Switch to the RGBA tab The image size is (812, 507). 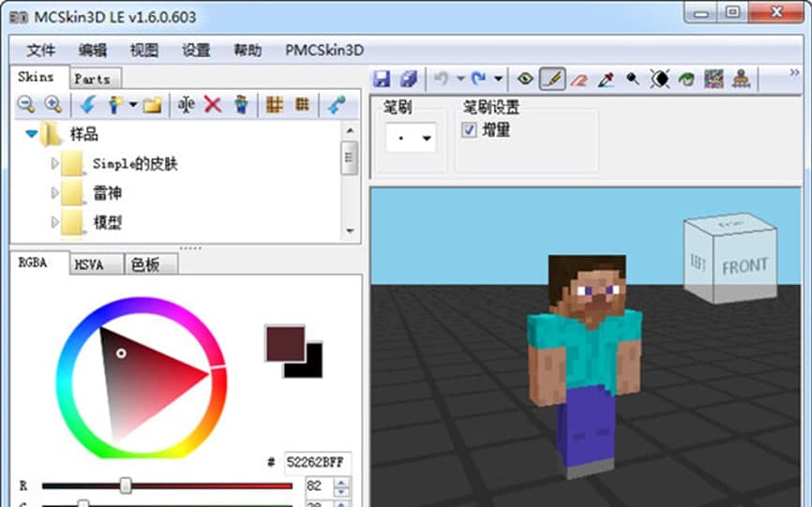pos(39,262)
